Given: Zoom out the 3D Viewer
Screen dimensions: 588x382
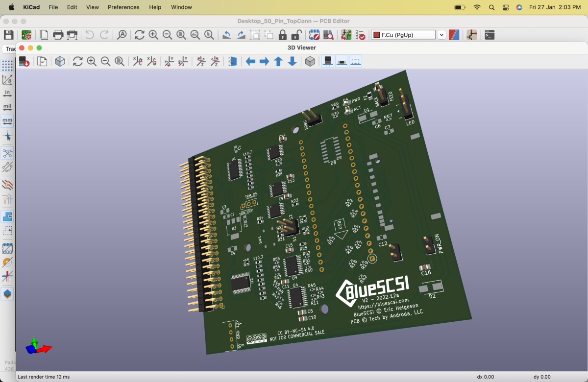Looking at the screenshot, I should coord(105,61).
